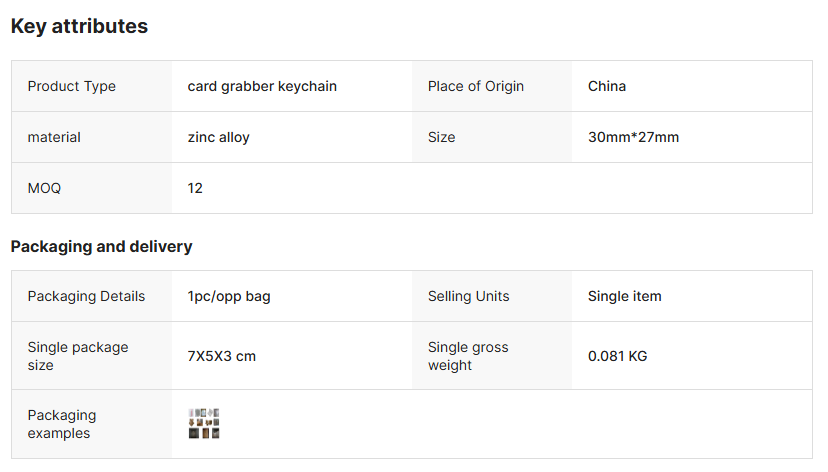Click the Key attributes heading

(79, 27)
